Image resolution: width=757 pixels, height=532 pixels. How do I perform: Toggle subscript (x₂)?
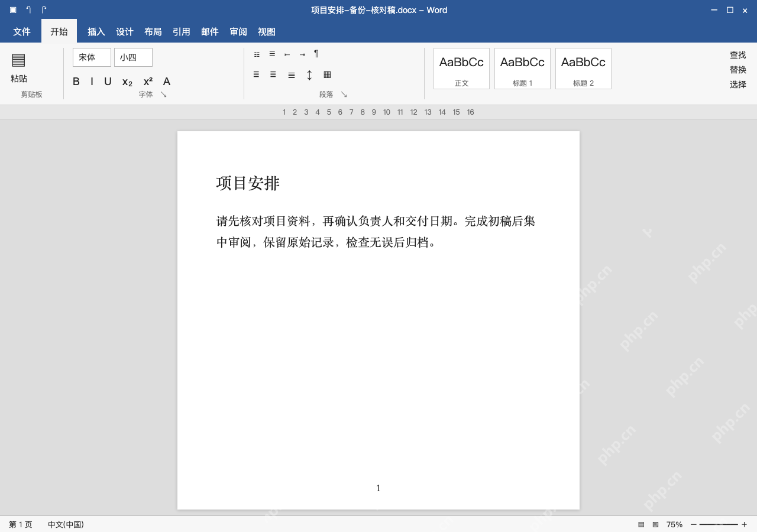127,82
